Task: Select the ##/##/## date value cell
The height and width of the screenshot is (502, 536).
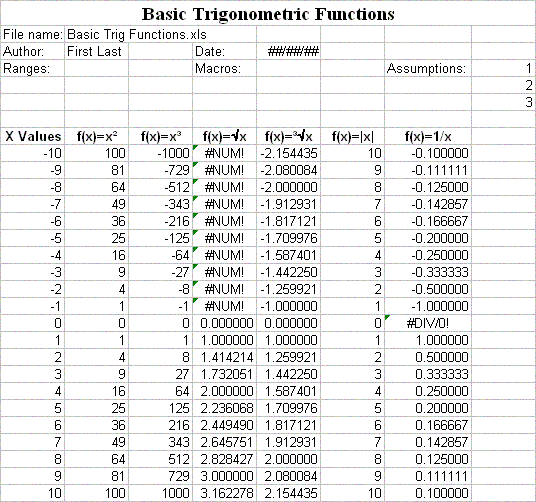Action: point(289,51)
